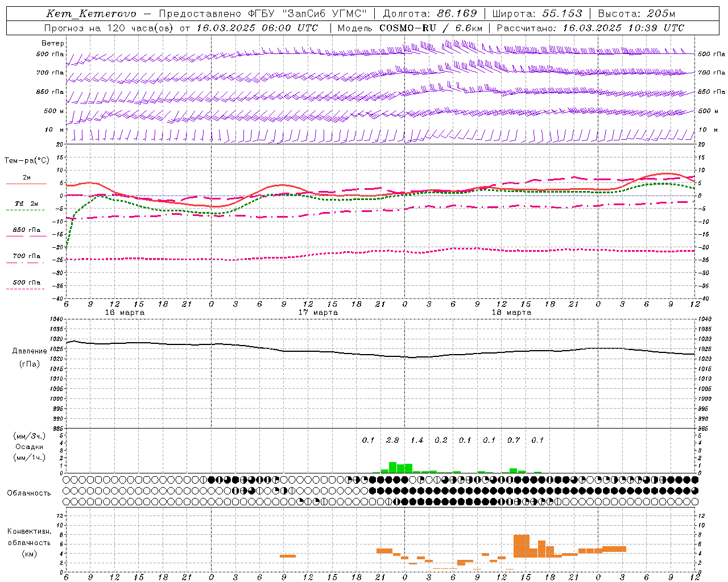Click the '(мм/3ч.)' units label
728x582 pixels.
click(29, 436)
